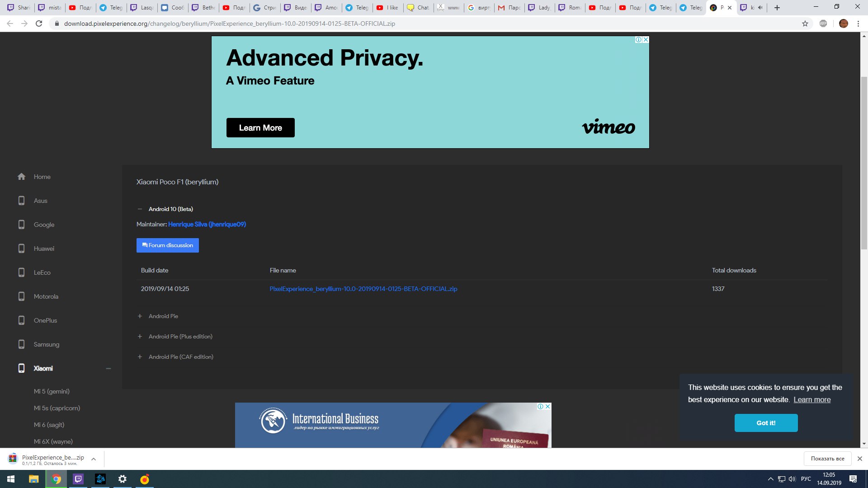Click the Samsung phone icon
The image size is (868, 488).
click(x=21, y=344)
